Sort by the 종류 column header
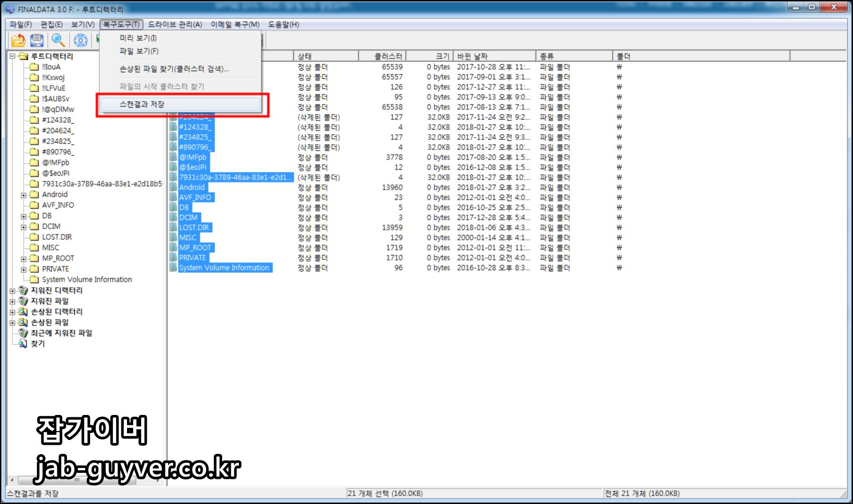The height and width of the screenshot is (504, 853). [x=574, y=56]
